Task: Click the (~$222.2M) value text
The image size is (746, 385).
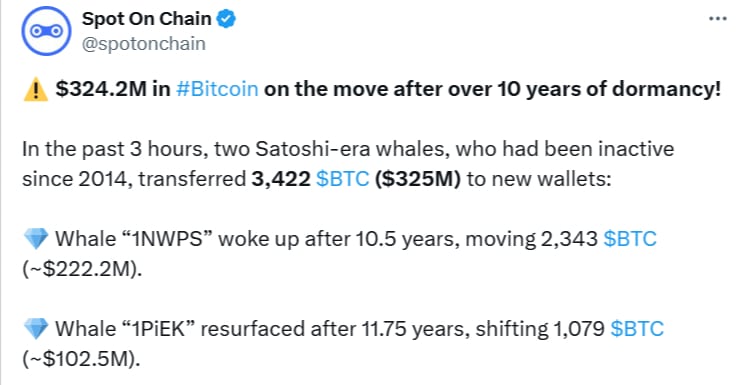Action: coord(82,269)
